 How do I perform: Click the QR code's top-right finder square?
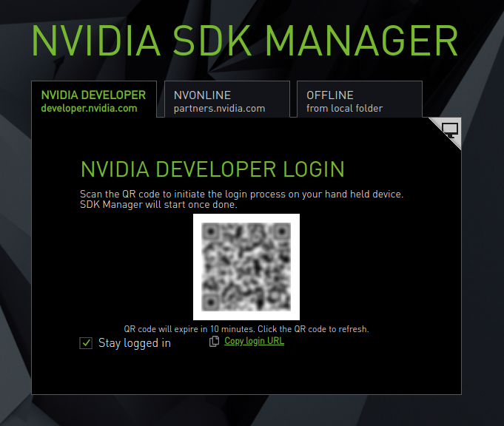point(283,231)
